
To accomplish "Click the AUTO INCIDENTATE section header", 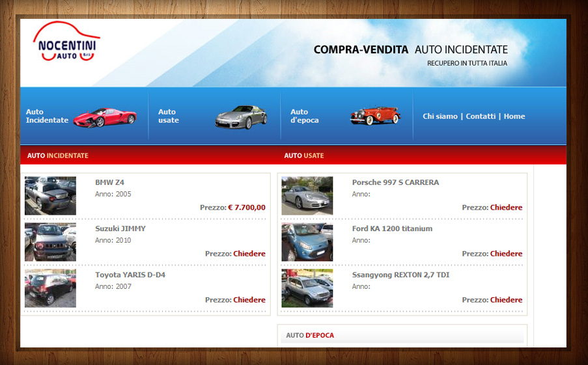I will point(58,155).
